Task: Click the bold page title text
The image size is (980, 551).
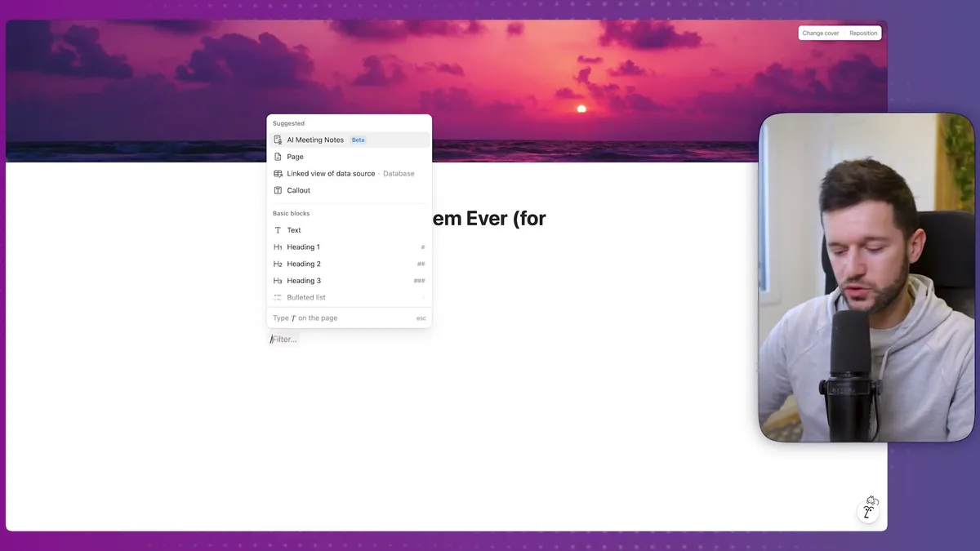Action: (x=490, y=219)
